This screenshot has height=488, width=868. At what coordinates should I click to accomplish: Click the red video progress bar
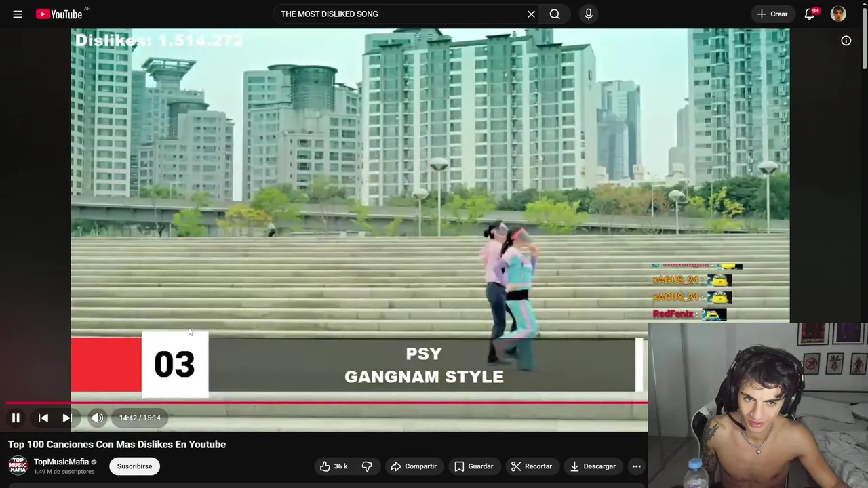click(327, 403)
